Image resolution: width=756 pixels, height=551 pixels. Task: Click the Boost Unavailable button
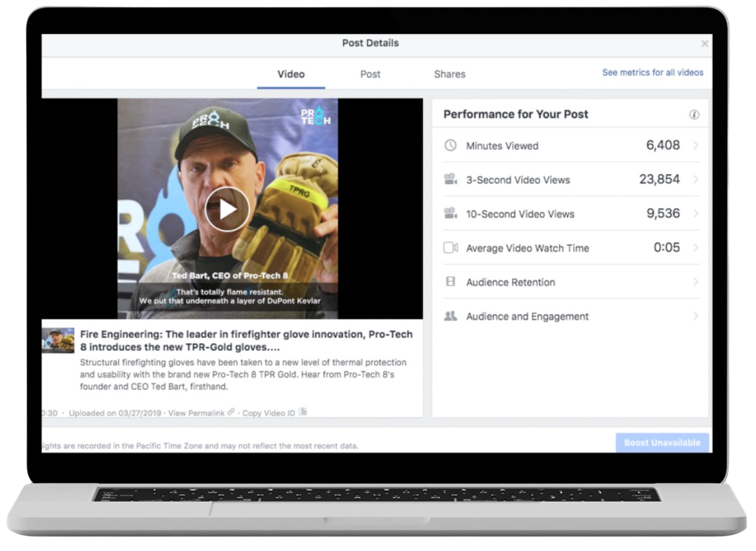pyautogui.click(x=662, y=443)
